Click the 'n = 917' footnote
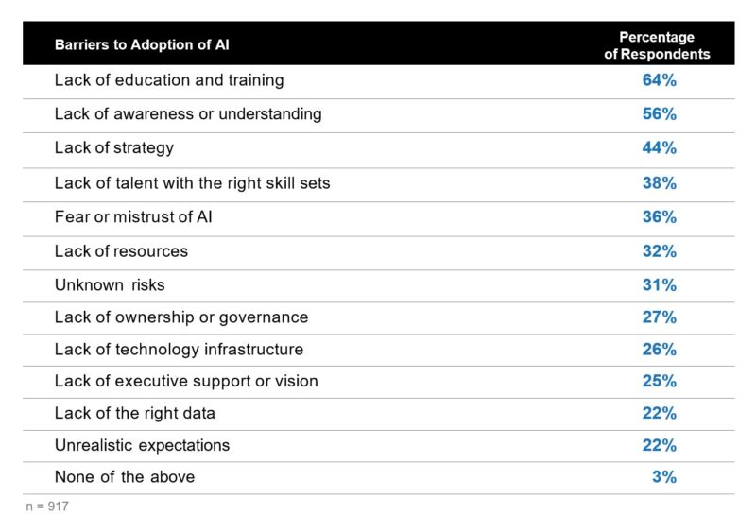This screenshot has width=756, height=532. tap(46, 506)
